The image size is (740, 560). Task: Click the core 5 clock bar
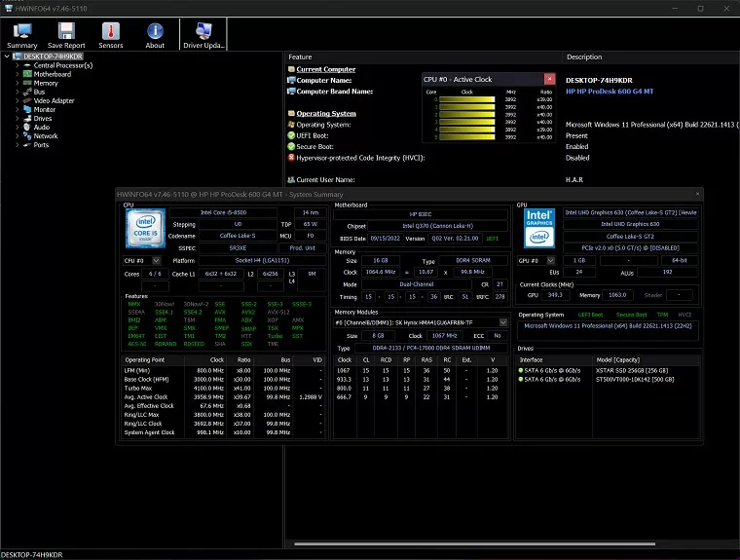(466, 137)
